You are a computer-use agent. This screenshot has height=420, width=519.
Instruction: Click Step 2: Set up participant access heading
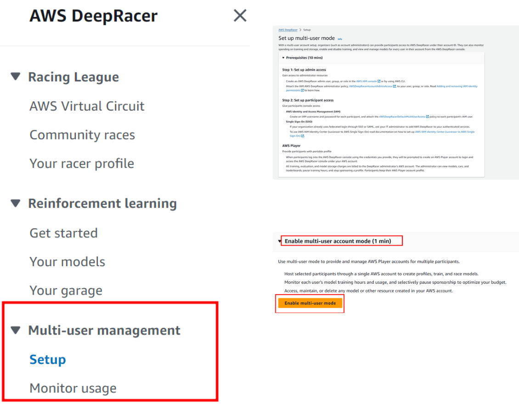(308, 100)
